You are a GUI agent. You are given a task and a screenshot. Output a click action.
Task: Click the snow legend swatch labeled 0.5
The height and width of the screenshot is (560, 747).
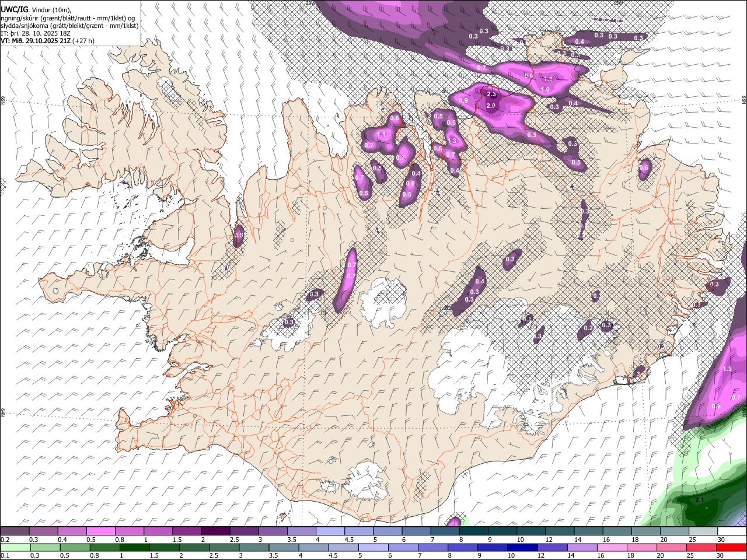[100, 531]
